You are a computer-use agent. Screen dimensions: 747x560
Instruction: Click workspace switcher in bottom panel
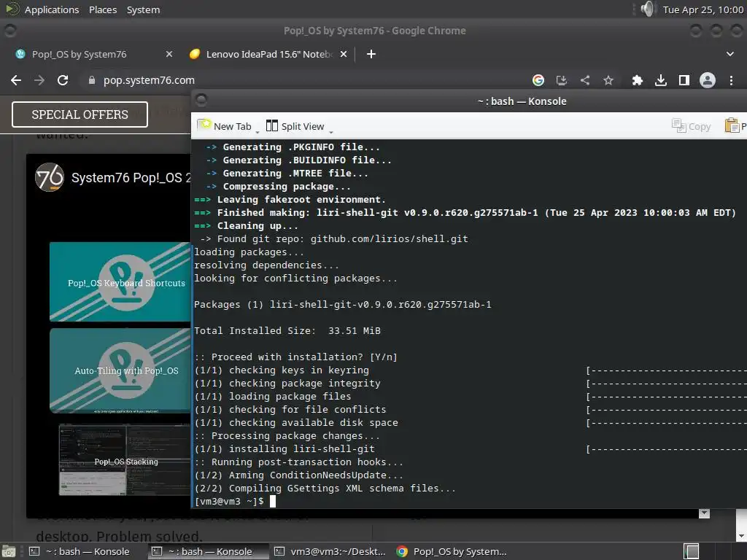pyautogui.click(x=692, y=551)
